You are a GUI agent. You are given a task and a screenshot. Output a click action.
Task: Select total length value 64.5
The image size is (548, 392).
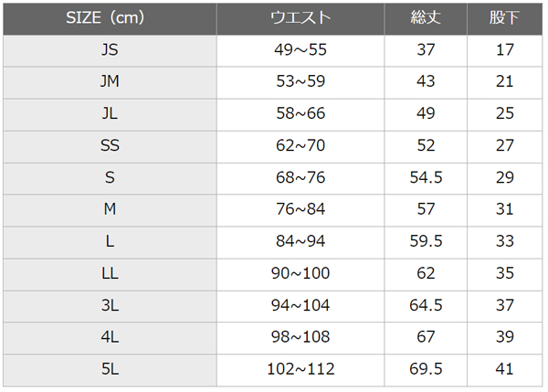tap(426, 306)
